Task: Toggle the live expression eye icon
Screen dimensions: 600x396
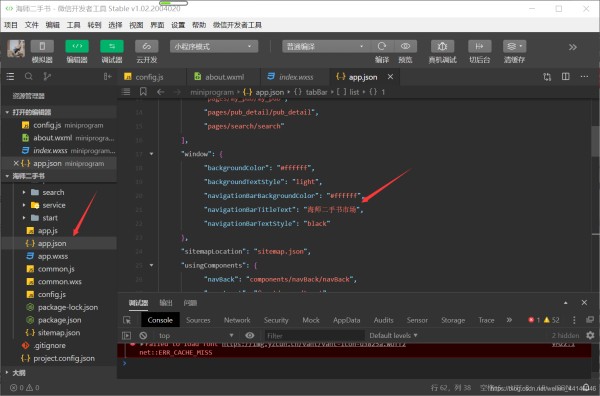Action: [249, 336]
